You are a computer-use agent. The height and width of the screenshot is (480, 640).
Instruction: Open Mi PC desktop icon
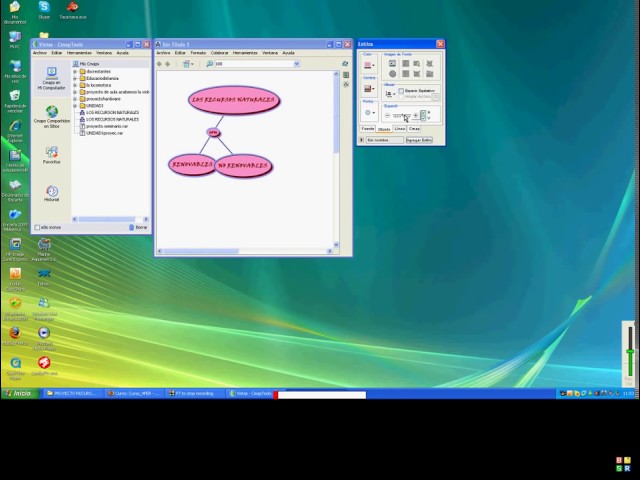pyautogui.click(x=15, y=40)
